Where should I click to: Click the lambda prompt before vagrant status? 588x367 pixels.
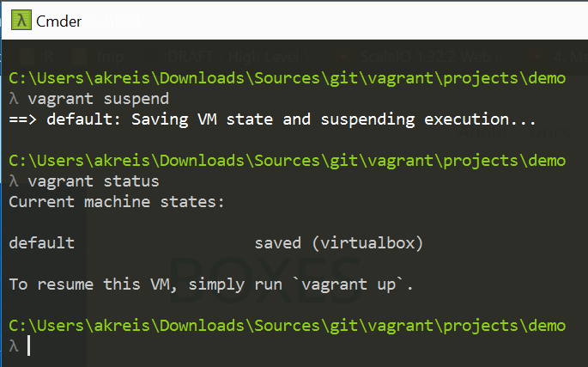coord(13,181)
